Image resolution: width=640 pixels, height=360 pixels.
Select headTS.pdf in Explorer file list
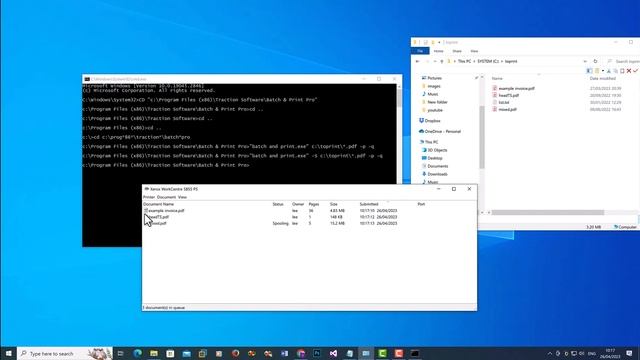[509, 96]
